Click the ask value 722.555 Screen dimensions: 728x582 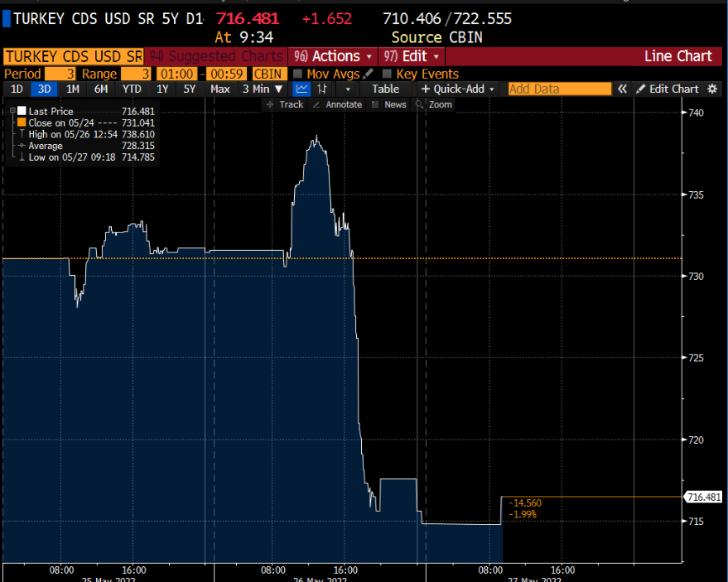click(482, 18)
